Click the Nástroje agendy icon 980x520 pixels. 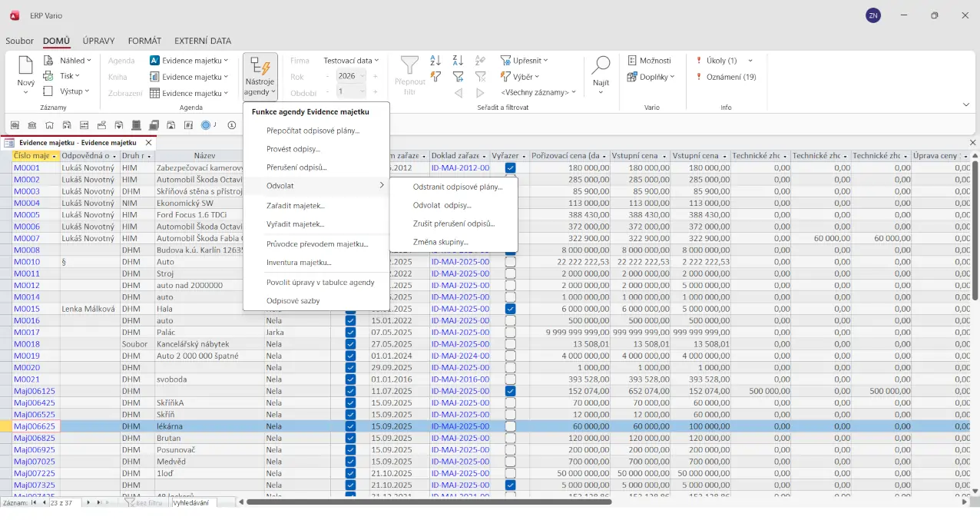point(260,68)
